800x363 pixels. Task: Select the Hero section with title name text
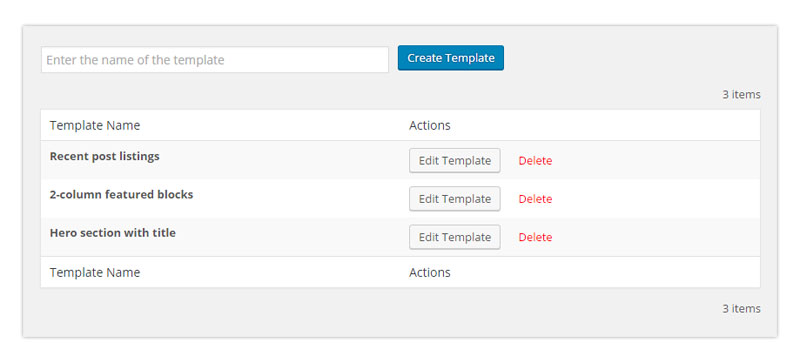point(113,233)
